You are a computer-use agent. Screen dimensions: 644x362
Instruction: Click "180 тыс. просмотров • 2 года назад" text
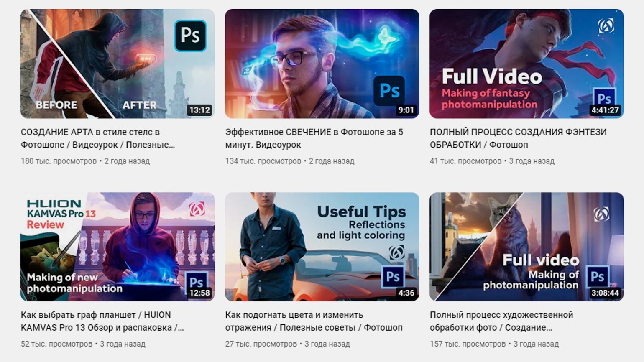(x=85, y=161)
